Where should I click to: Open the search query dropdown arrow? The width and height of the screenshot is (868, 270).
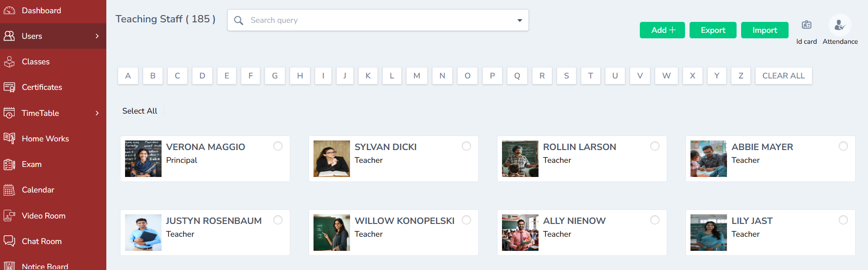[x=519, y=21]
